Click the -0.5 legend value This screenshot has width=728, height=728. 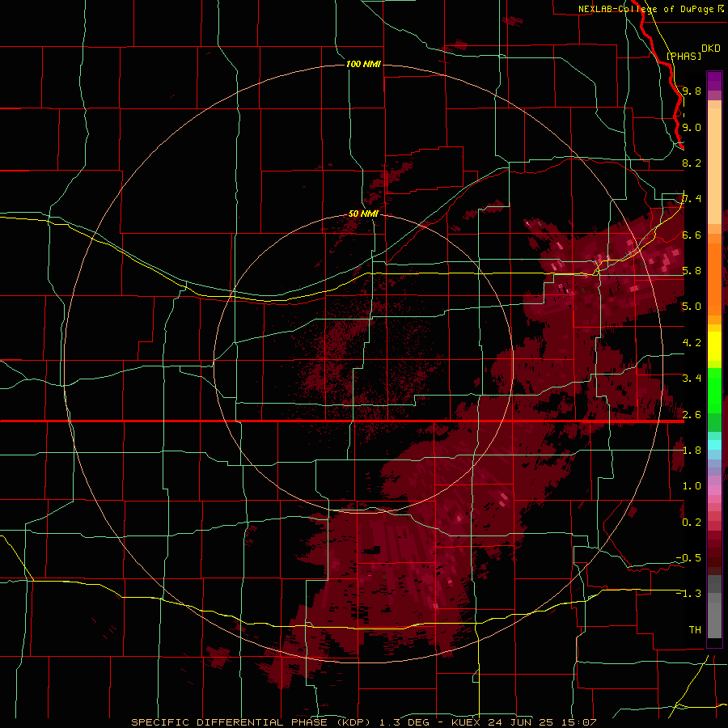[688, 558]
